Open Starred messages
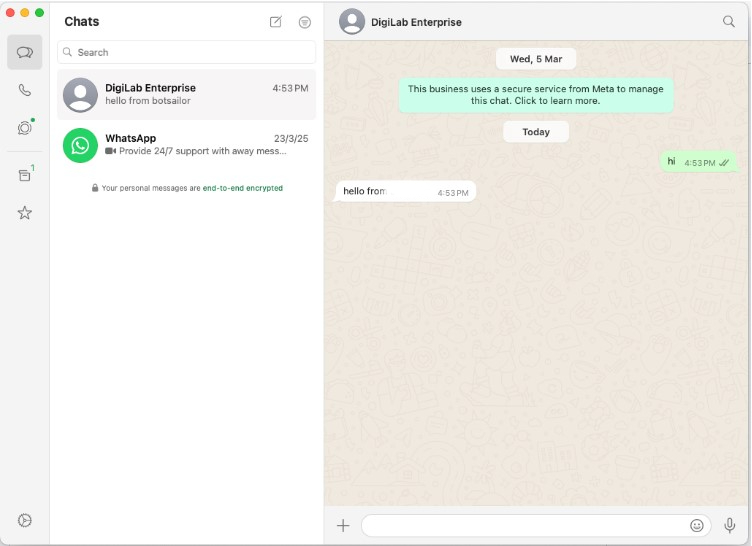Image resolution: width=752 pixels, height=546 pixels. pos(25,213)
